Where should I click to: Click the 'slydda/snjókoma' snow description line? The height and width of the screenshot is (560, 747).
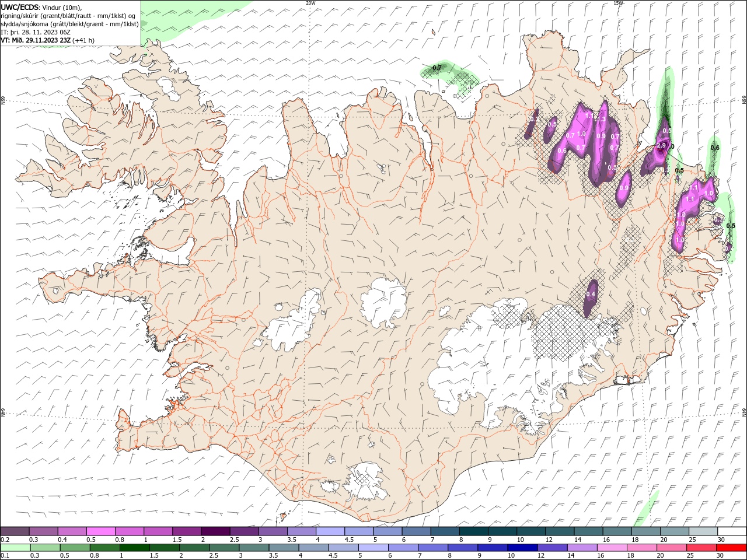point(70,23)
